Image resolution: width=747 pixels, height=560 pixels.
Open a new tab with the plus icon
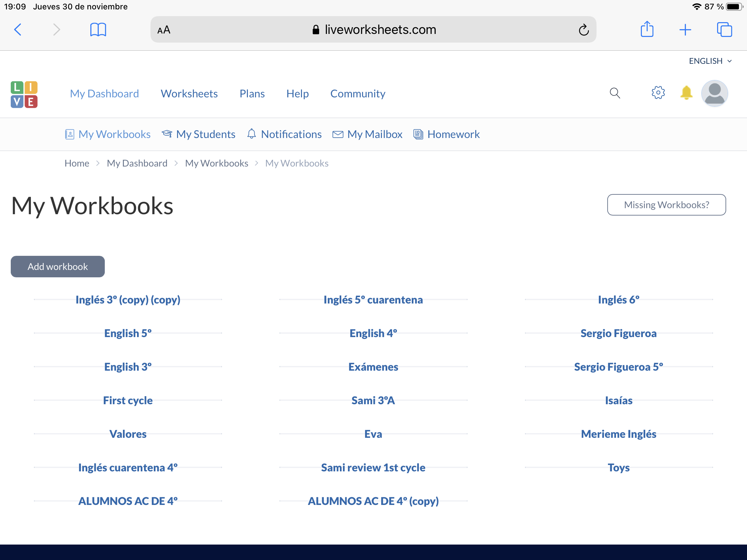685,30
